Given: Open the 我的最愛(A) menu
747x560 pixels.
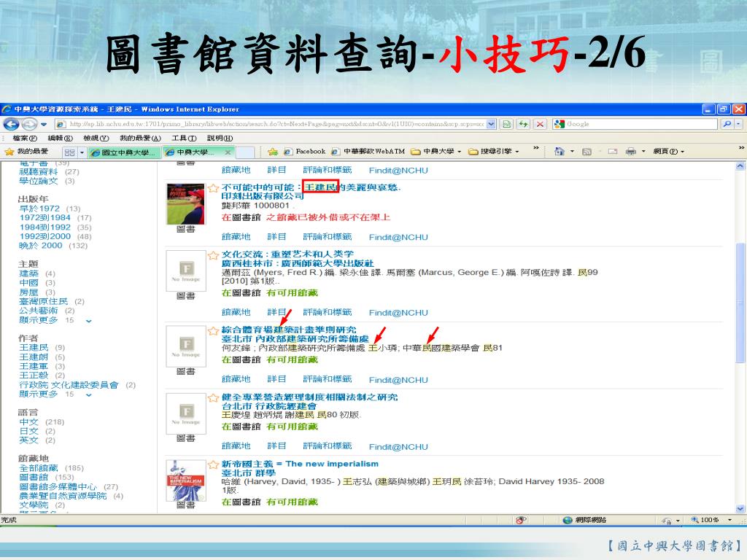Looking at the screenshot, I should pyautogui.click(x=140, y=138).
